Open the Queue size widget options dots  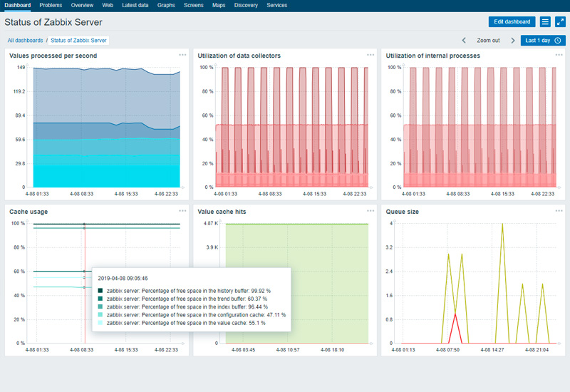pos(559,211)
